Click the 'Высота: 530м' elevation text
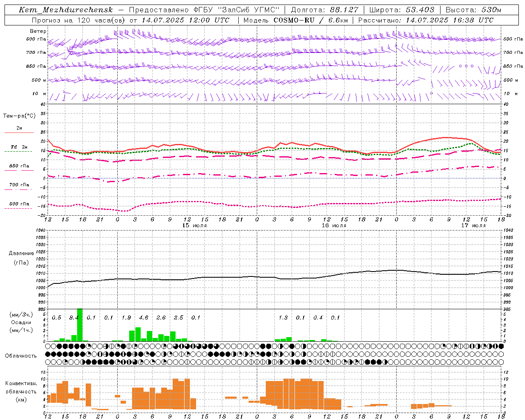 pos(473,10)
